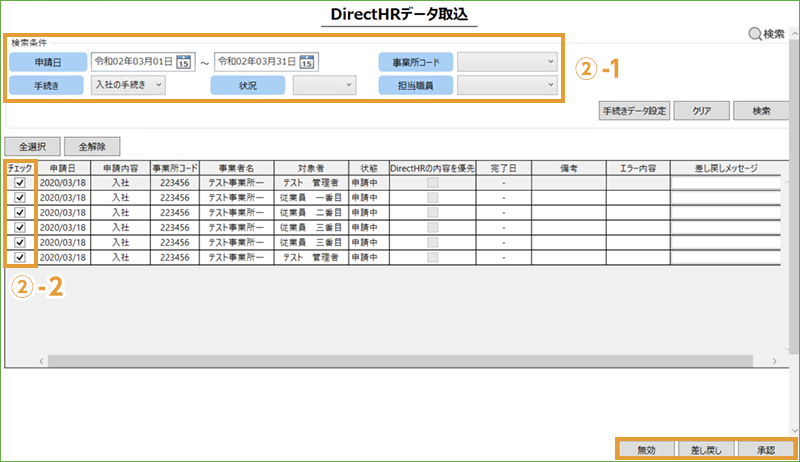Expand the 事業所コード dropdown
This screenshot has width=800, height=462.
(x=507, y=62)
